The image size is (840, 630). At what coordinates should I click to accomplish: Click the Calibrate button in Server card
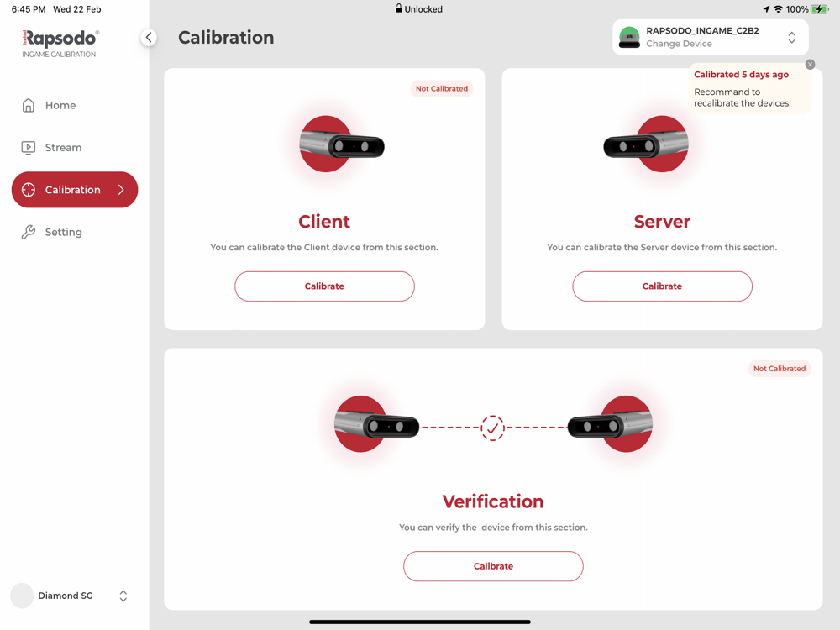(x=662, y=286)
